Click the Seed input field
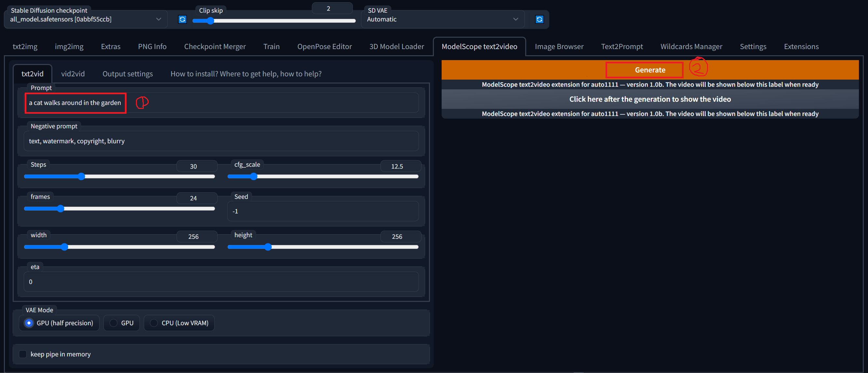The height and width of the screenshot is (373, 868). click(323, 212)
